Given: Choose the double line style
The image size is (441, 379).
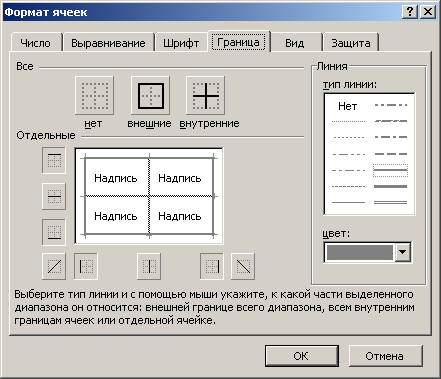Looking at the screenshot, I should click(x=391, y=202).
